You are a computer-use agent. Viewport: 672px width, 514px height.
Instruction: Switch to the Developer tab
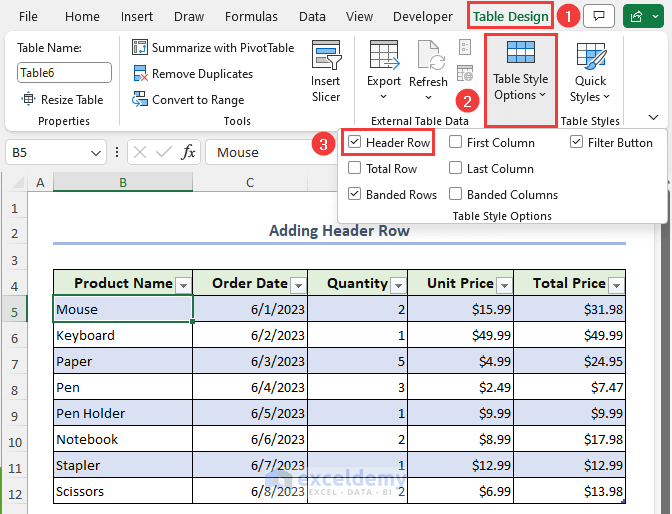point(423,16)
